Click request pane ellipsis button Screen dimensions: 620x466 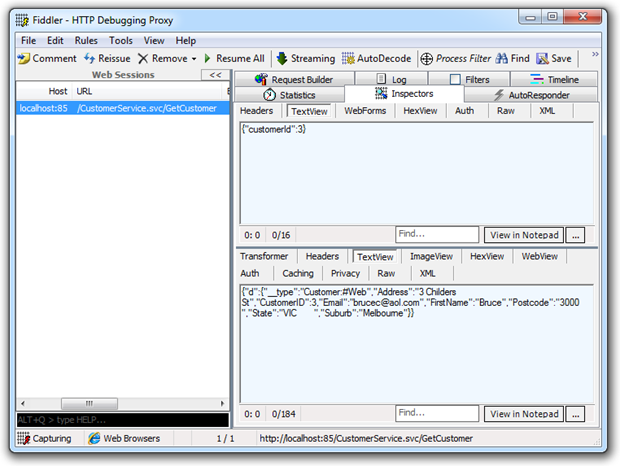pyautogui.click(x=575, y=235)
